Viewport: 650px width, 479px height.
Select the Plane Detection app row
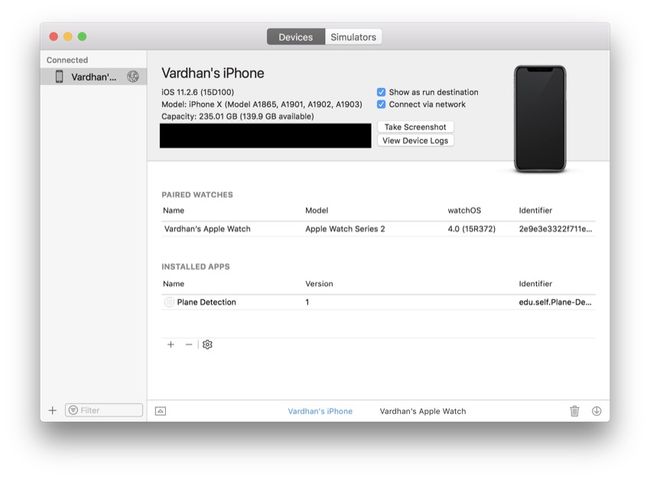pyautogui.click(x=378, y=302)
